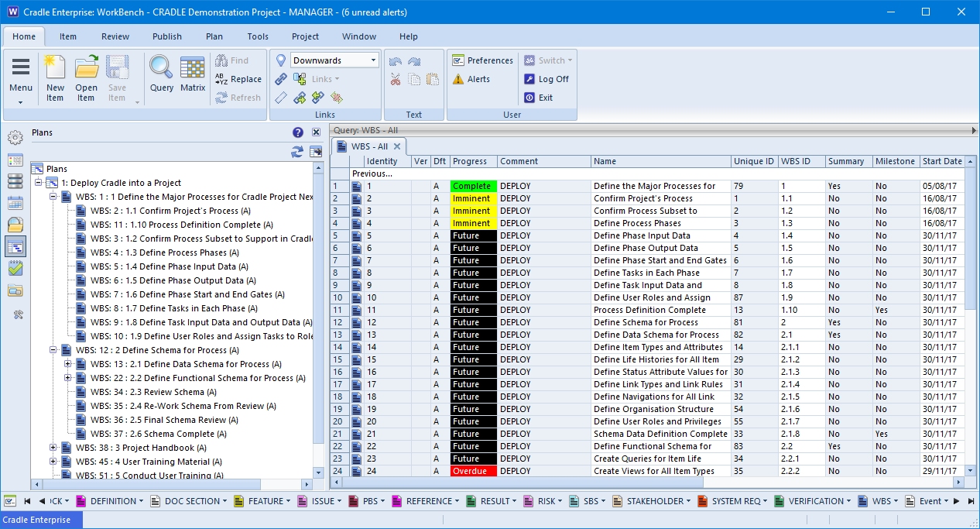The image size is (980, 529).
Task: Click the Replace button
Action: (x=238, y=79)
